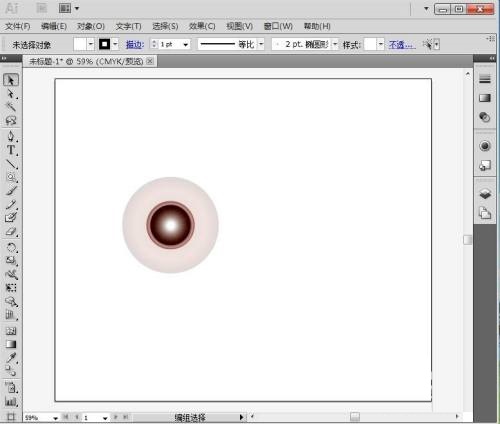The image size is (500, 424).
Task: Pick the Scale tool
Action: click(11, 261)
